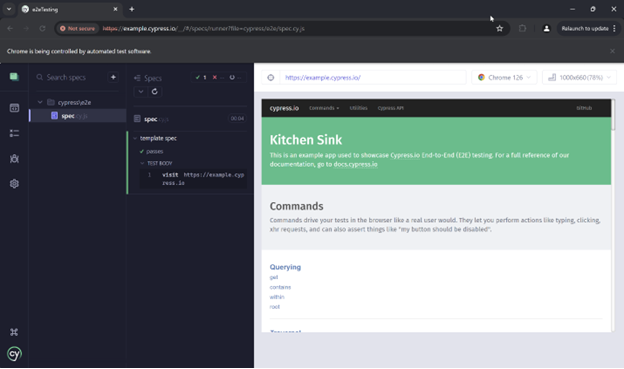
Task: Open the tab search dropdown arrow
Action: [9, 9]
